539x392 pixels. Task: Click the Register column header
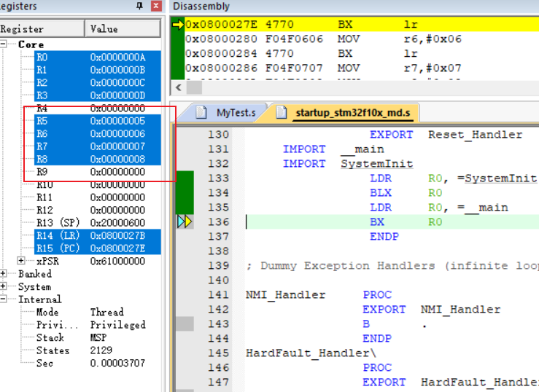pyautogui.click(x=42, y=28)
